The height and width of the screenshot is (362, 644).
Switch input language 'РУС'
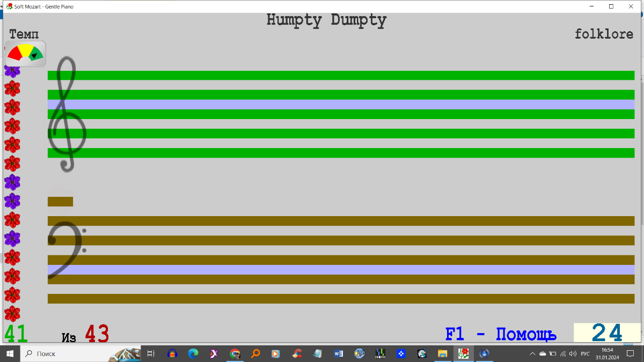pyautogui.click(x=586, y=353)
